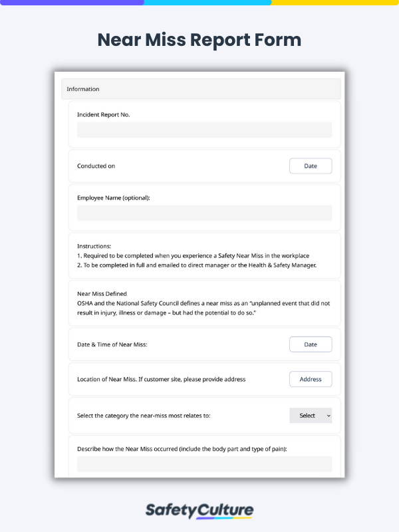Click the cyan segment of top bar
Screen dimensions: 399x532
[x=207, y=3]
